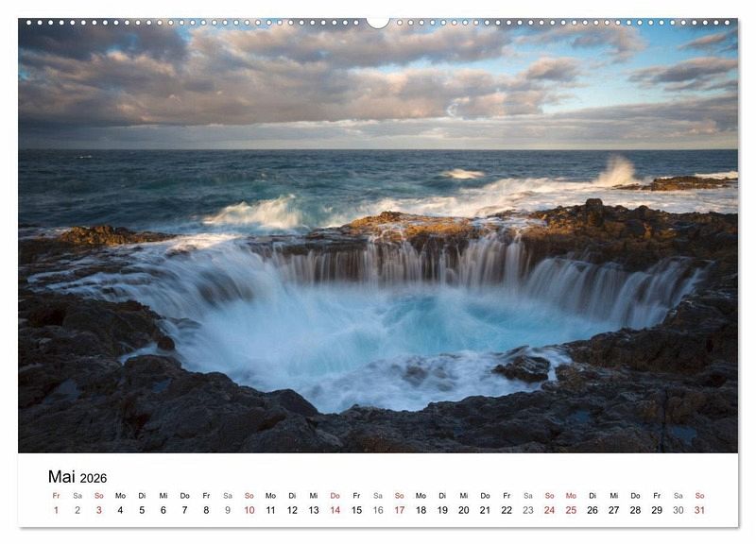Click the 'So' label above day 10
This screenshot has height=545, width=756.
pos(249,495)
